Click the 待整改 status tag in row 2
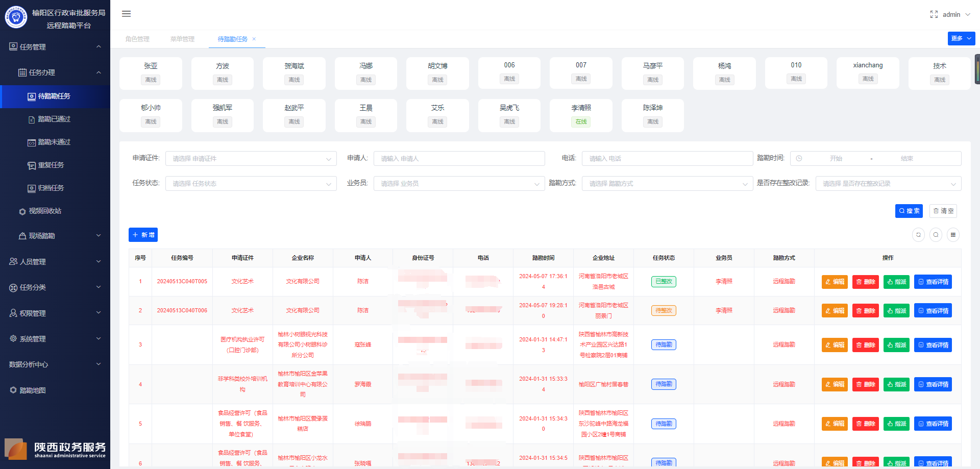Viewport: 980px width, 469px height. point(664,311)
